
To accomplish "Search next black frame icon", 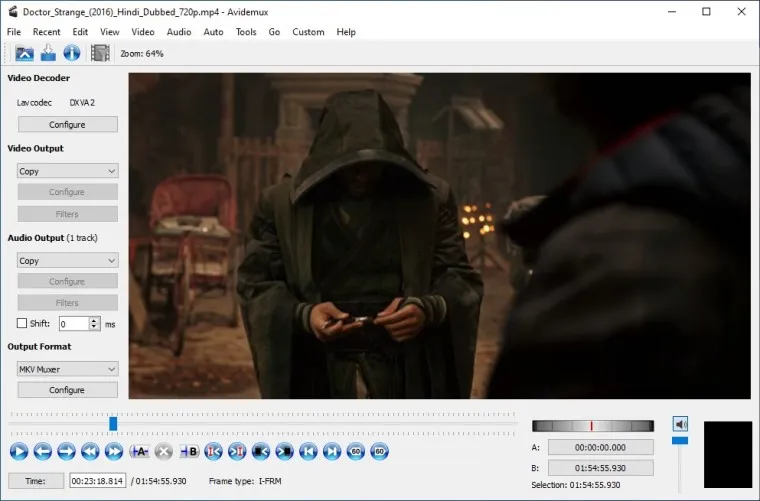I will coord(285,452).
